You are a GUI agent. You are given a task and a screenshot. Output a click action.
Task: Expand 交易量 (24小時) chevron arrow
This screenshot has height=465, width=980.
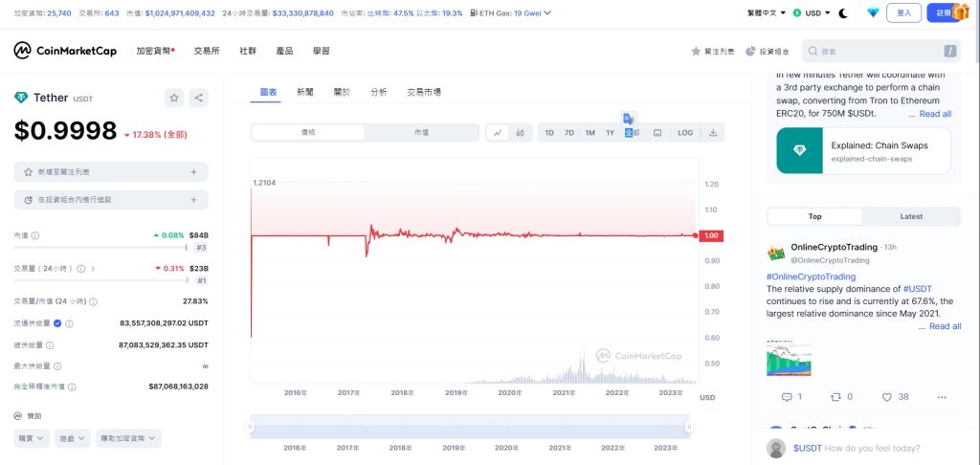tap(93, 269)
